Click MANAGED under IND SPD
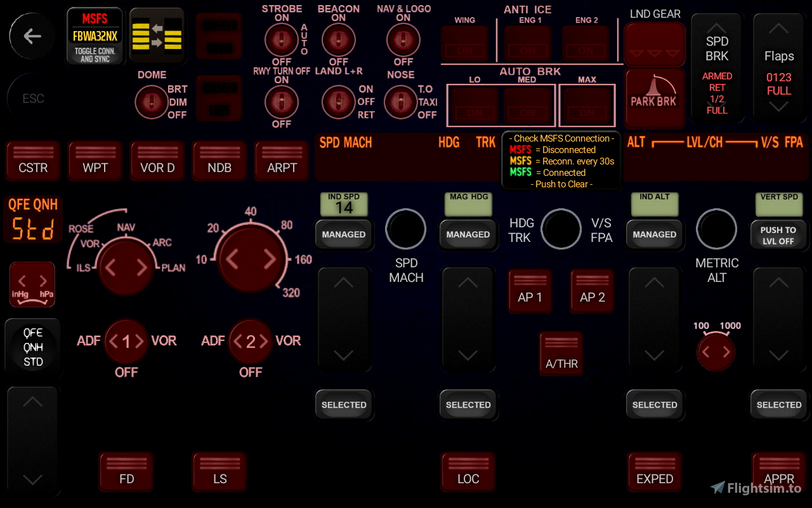 (344, 234)
